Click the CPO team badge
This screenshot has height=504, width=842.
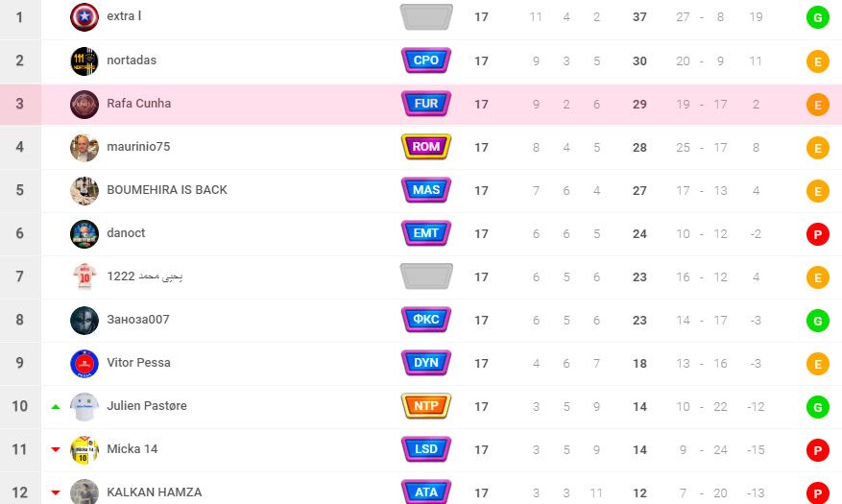[x=426, y=60]
